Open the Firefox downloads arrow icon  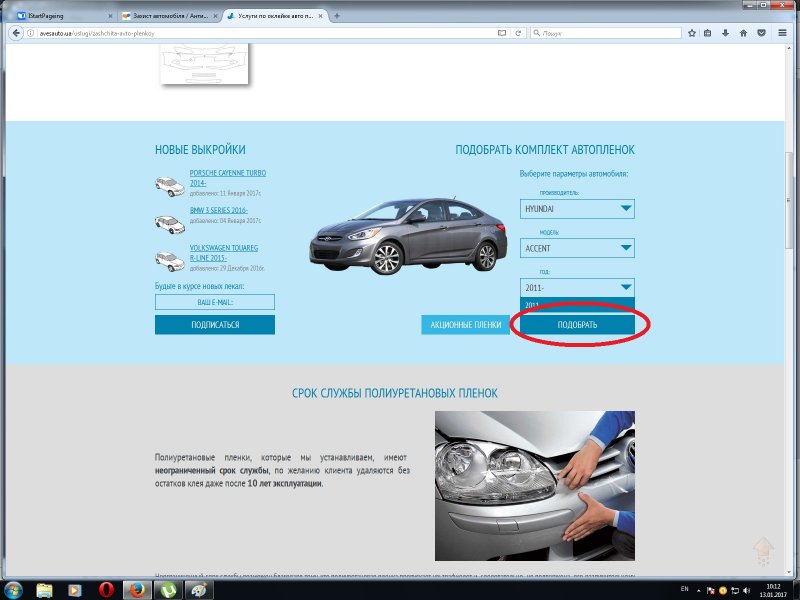point(724,33)
